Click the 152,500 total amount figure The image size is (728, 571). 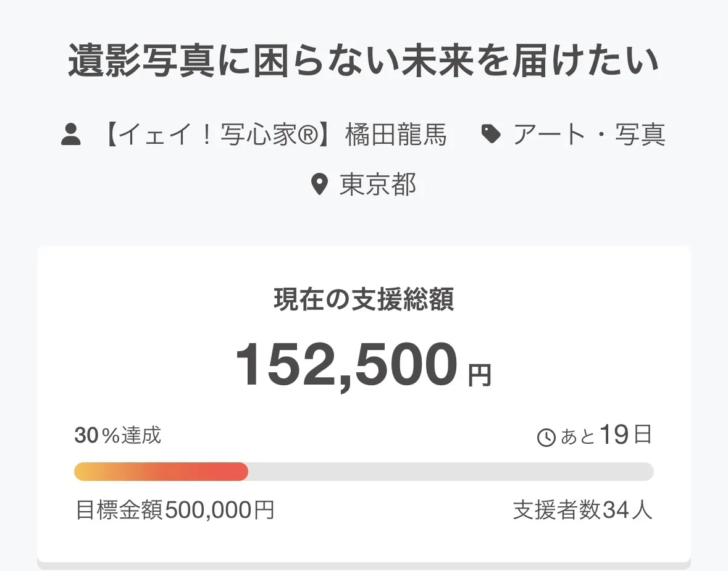point(346,365)
